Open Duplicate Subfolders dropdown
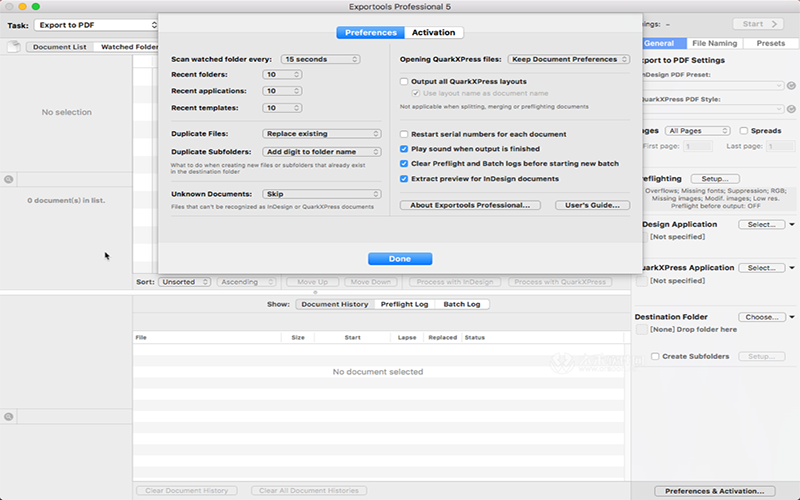This screenshot has width=800, height=500. point(321,152)
